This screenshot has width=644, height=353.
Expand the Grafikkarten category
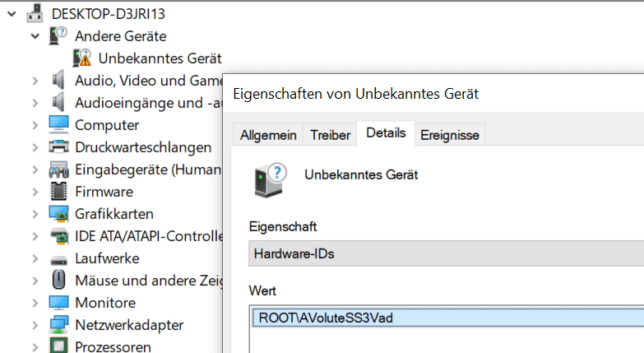[x=35, y=214]
